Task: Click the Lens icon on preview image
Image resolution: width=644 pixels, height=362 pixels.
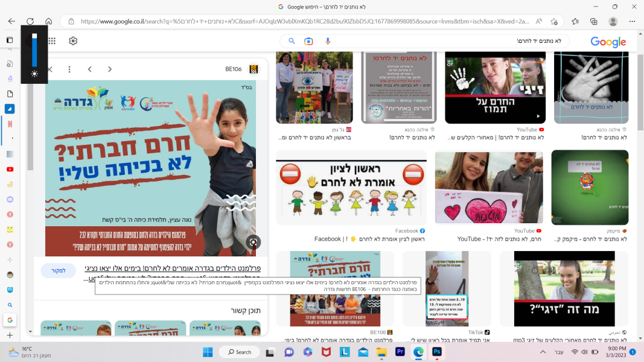Action: pos(253,242)
